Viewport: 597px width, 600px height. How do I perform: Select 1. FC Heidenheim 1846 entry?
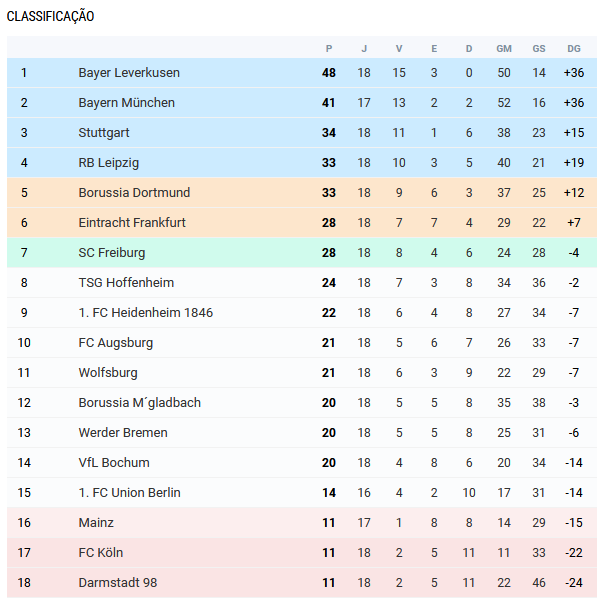[x=145, y=313]
